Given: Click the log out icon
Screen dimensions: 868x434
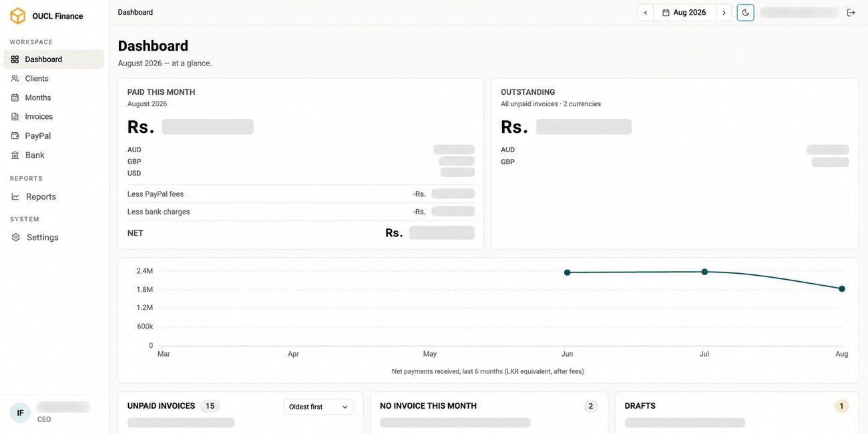Looking at the screenshot, I should (x=851, y=13).
